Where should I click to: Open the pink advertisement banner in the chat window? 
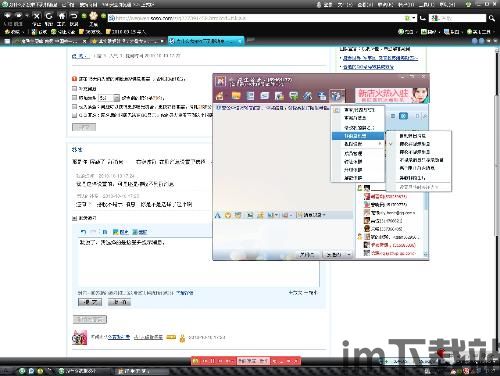coord(391,95)
